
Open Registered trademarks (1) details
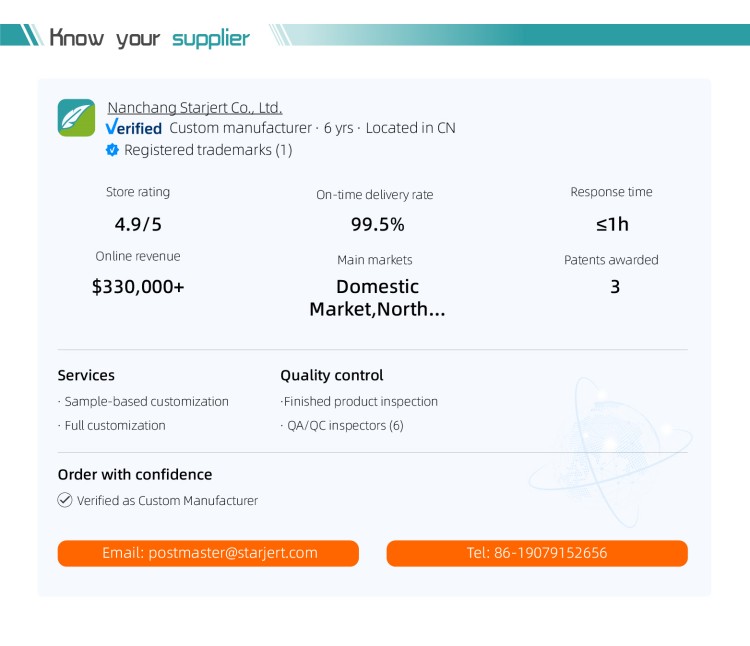208,150
